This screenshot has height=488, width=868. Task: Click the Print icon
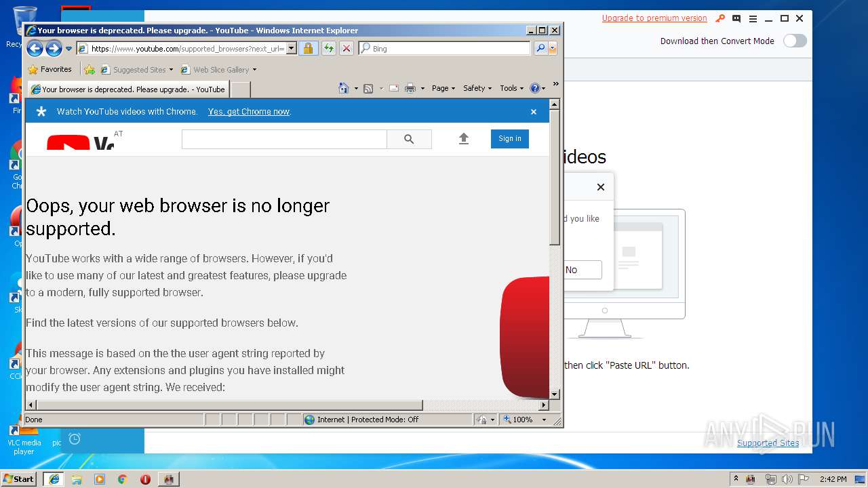(x=410, y=88)
